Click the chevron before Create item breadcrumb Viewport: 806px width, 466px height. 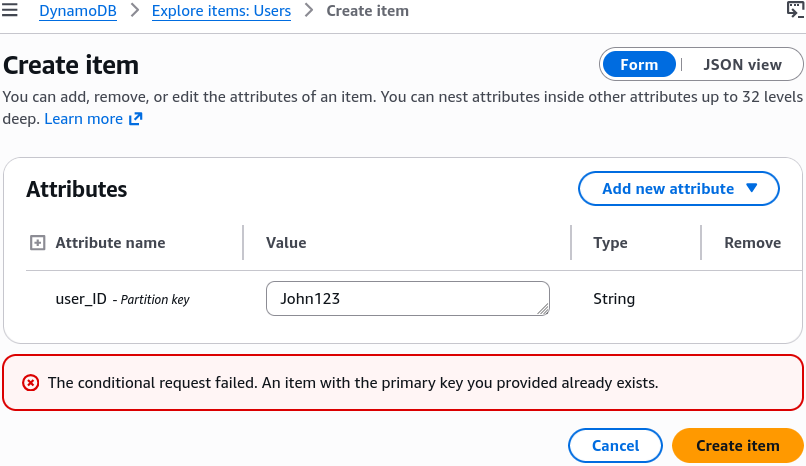click(308, 10)
